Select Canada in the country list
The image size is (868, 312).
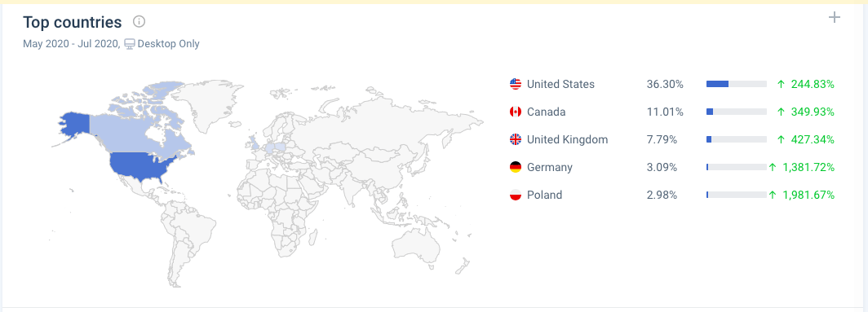[x=547, y=112]
